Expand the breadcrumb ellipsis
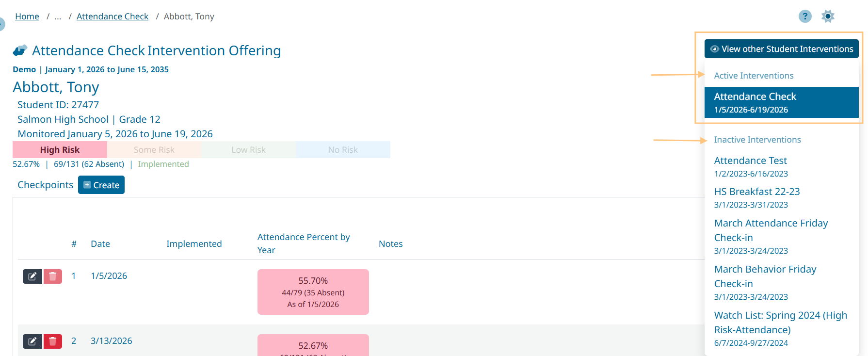Viewport: 868px width, 356px height. coord(58,16)
